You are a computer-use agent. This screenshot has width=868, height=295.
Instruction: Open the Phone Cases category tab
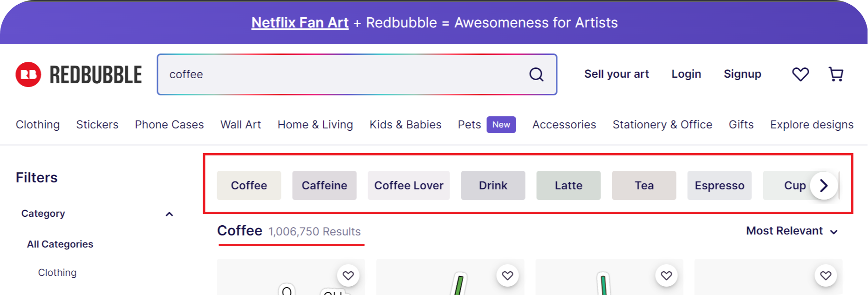tap(169, 124)
